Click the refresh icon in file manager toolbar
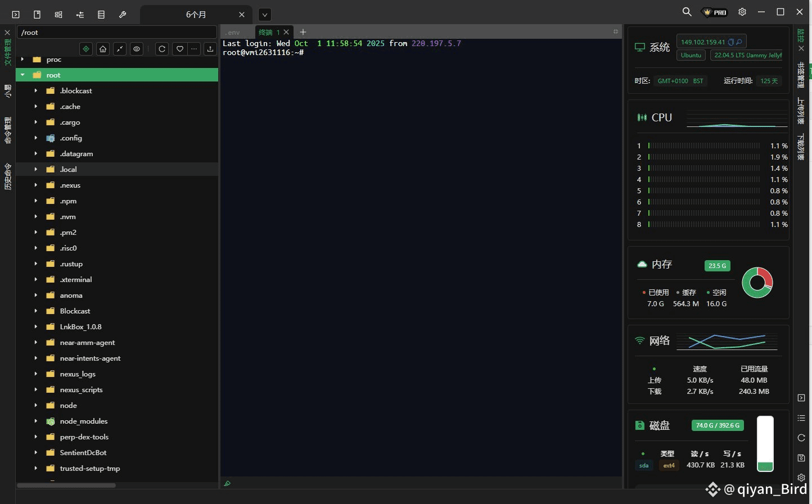 [162, 49]
